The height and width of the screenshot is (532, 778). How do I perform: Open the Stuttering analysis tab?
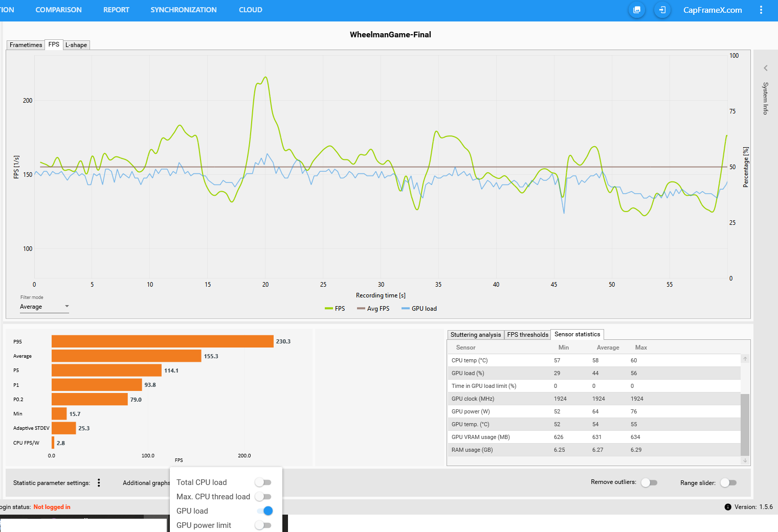476,335
